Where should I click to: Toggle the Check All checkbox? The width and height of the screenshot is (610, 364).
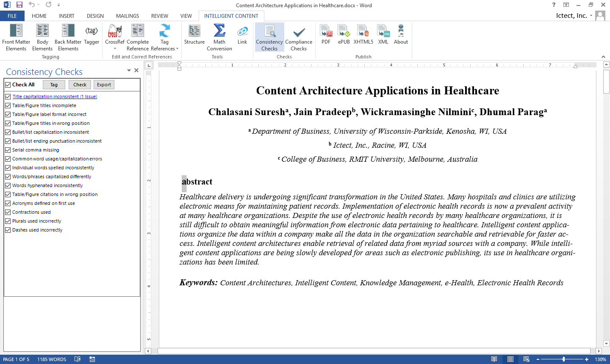click(x=8, y=85)
